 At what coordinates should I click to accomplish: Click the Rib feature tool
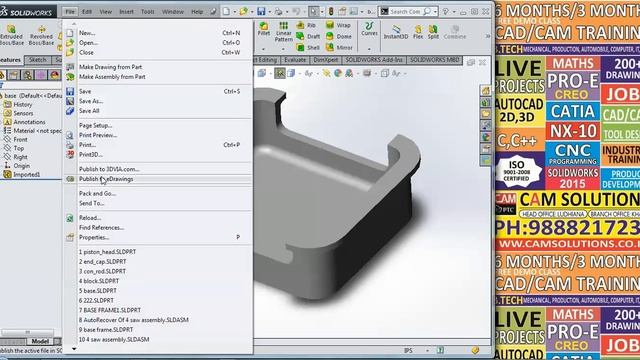click(306, 25)
